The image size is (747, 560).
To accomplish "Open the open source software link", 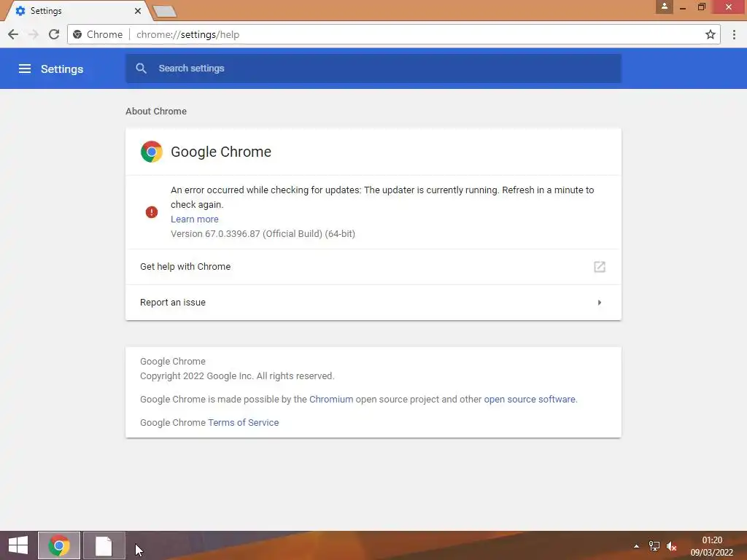I will (530, 399).
